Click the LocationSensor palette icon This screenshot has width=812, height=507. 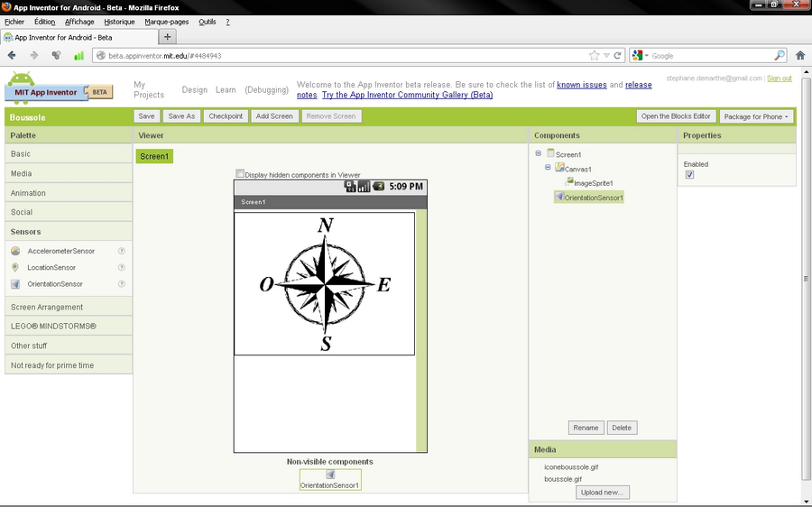(x=15, y=267)
